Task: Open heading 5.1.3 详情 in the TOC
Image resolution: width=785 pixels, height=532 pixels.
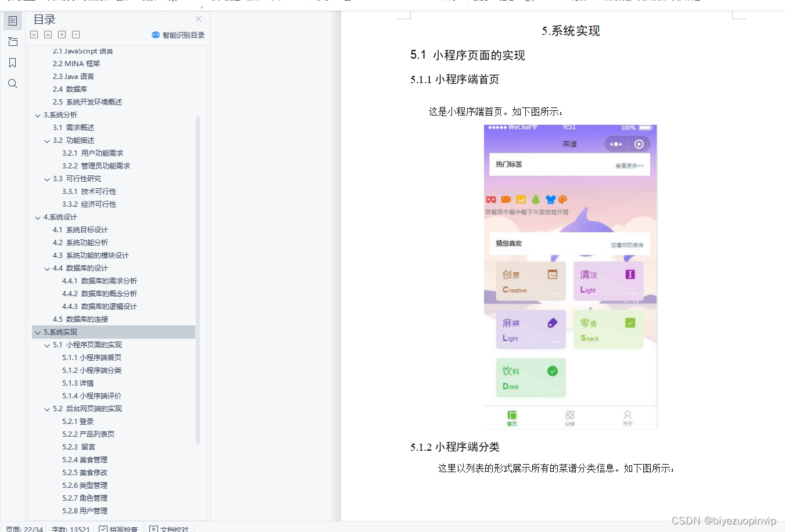Action: tap(77, 383)
